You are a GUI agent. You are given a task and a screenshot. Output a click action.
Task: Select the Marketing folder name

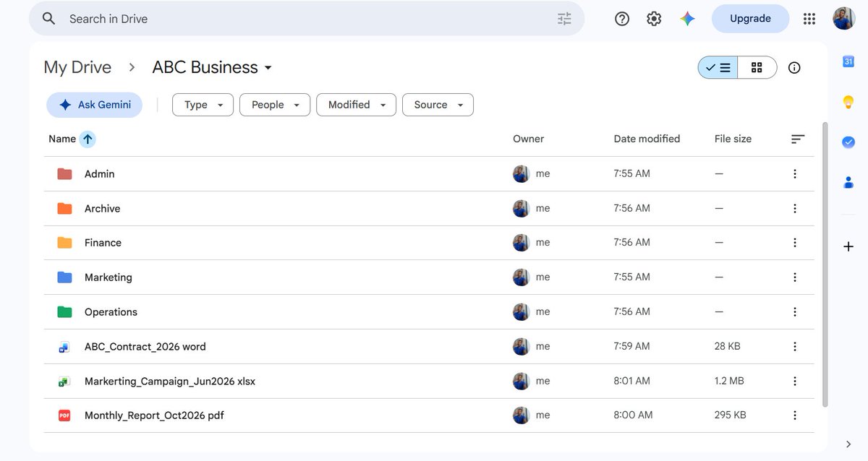pos(108,277)
